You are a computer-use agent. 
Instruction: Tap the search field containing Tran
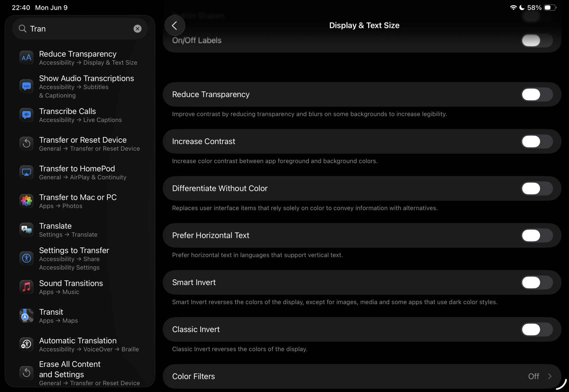(77, 29)
